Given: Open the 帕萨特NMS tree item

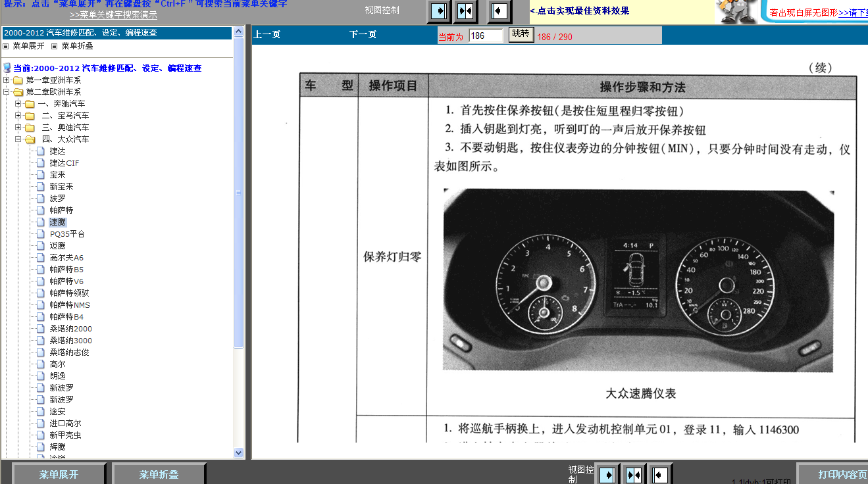Looking at the screenshot, I should pyautogui.click(x=70, y=305).
